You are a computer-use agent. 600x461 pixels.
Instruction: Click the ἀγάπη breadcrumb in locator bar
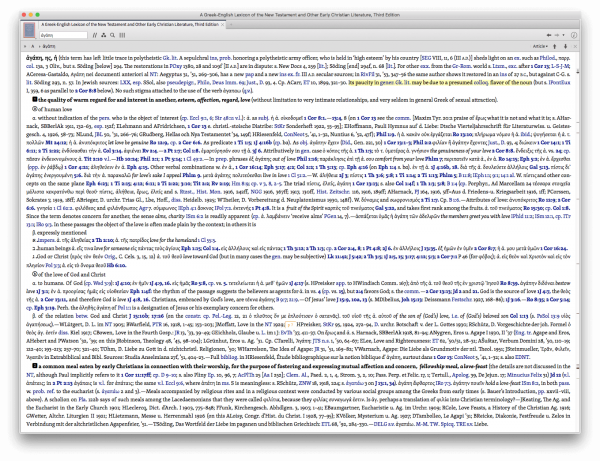[x=48, y=46]
